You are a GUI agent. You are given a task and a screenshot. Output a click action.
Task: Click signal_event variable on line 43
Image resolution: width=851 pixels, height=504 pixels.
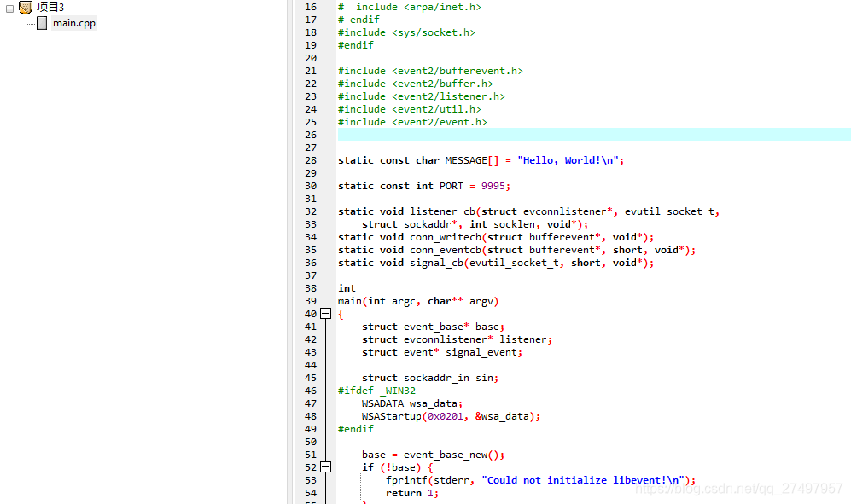[481, 353]
